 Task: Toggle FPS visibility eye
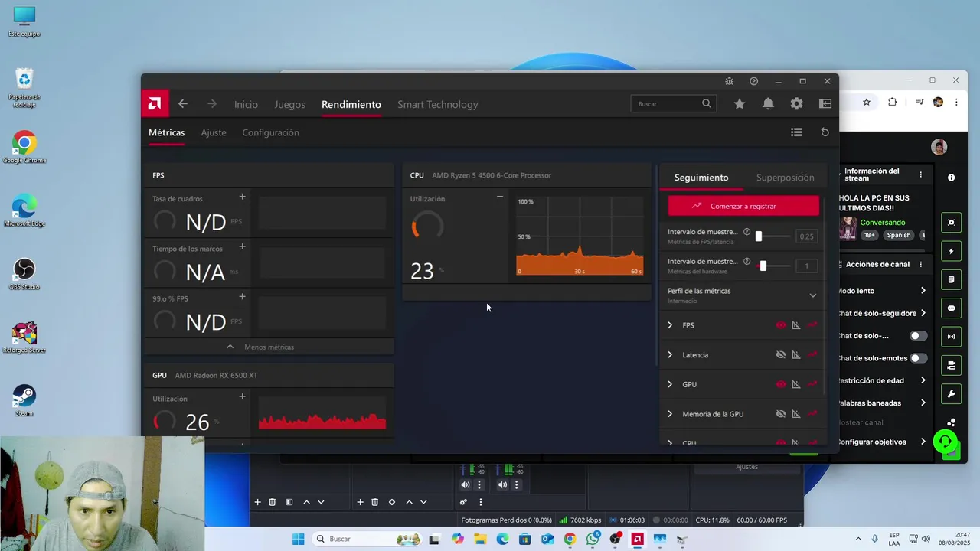(x=781, y=325)
